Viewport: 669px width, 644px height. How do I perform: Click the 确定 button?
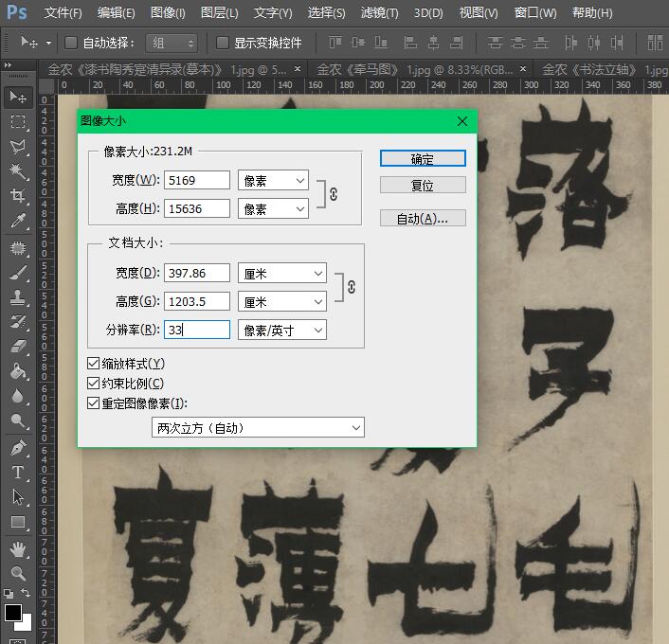[x=423, y=158]
